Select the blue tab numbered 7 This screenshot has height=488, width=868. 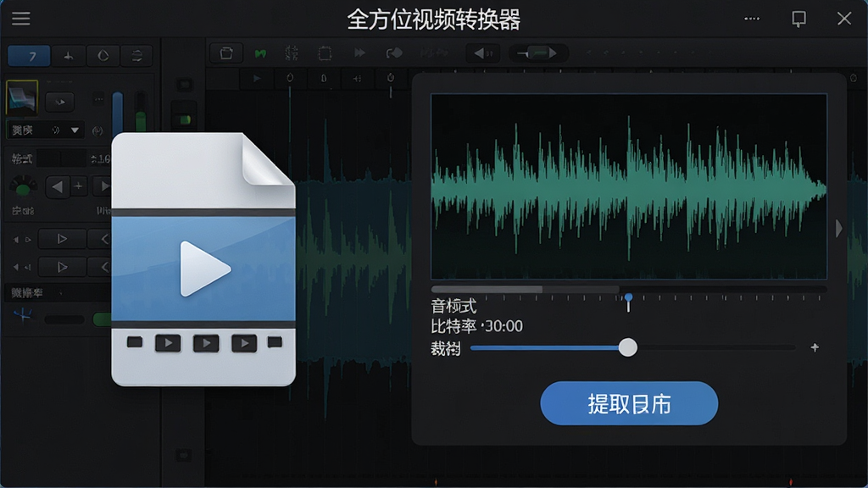point(30,56)
